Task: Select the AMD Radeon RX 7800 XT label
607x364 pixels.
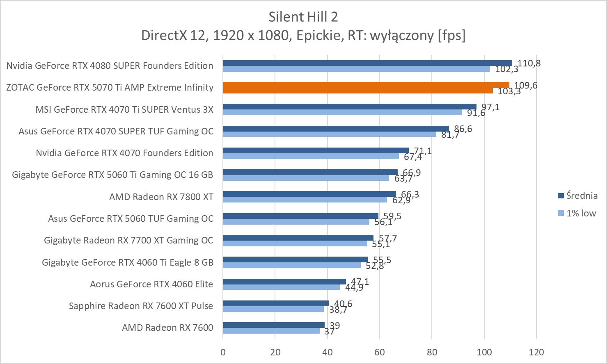Action: pyautogui.click(x=161, y=197)
